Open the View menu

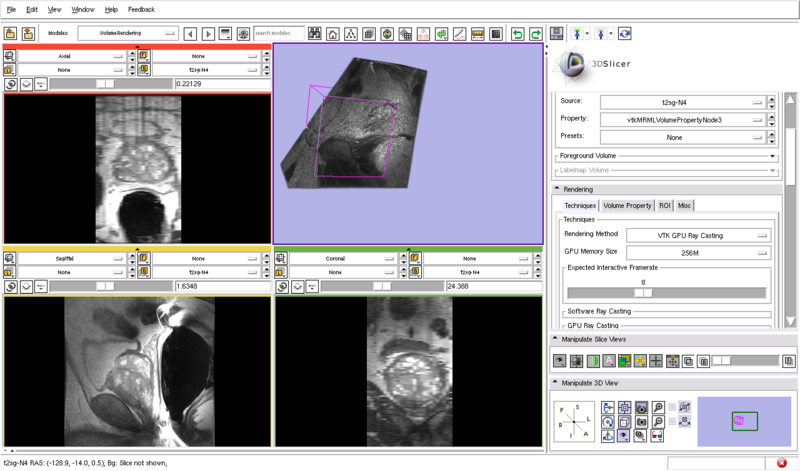coord(55,8)
